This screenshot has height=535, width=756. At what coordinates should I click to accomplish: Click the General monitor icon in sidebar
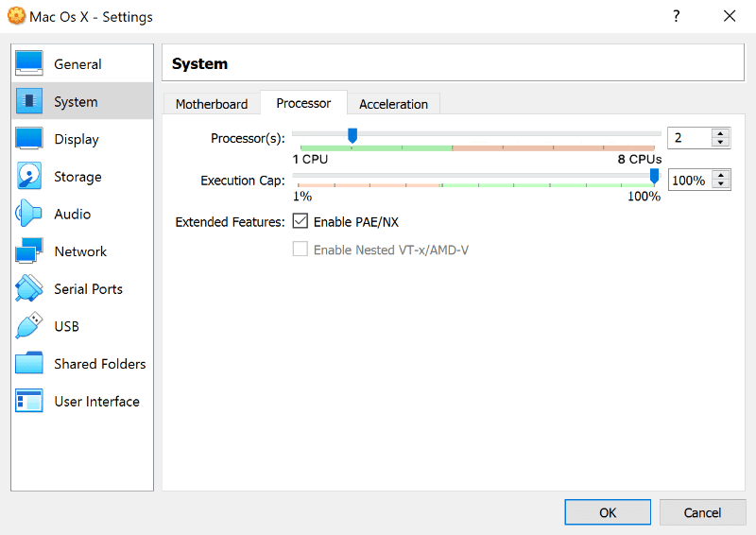click(29, 64)
